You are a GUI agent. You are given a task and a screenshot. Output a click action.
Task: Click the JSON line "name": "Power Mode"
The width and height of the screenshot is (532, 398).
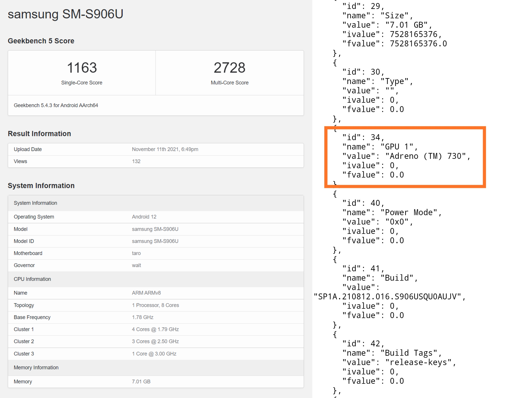click(x=392, y=212)
